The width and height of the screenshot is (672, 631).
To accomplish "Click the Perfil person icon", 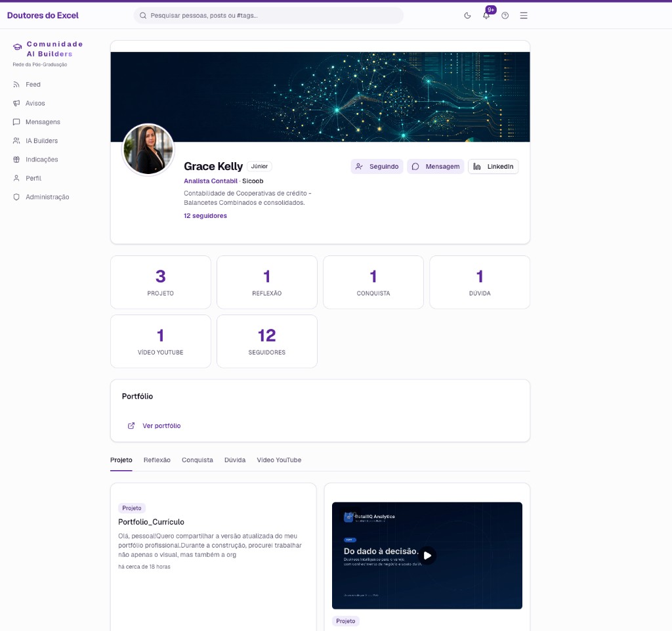I will 16,179.
